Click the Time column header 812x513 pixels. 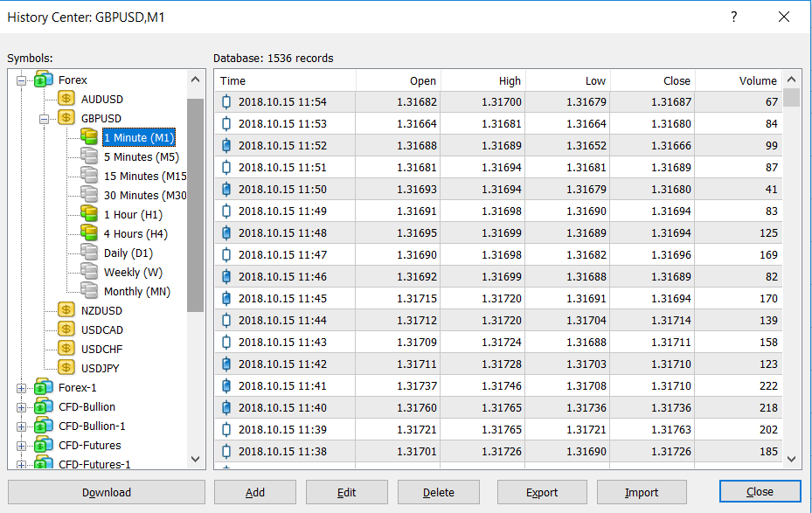pyautogui.click(x=285, y=80)
